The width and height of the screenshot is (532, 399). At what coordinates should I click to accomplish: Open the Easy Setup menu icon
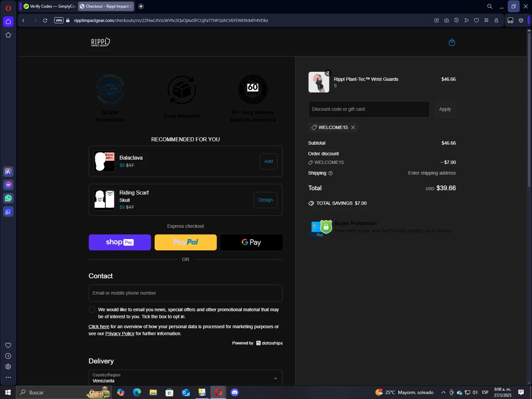[486, 21]
